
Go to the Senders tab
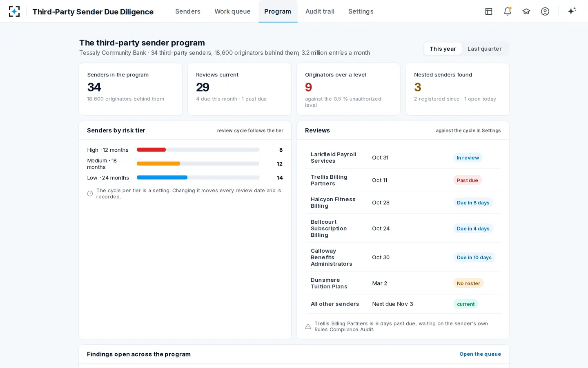[188, 11]
